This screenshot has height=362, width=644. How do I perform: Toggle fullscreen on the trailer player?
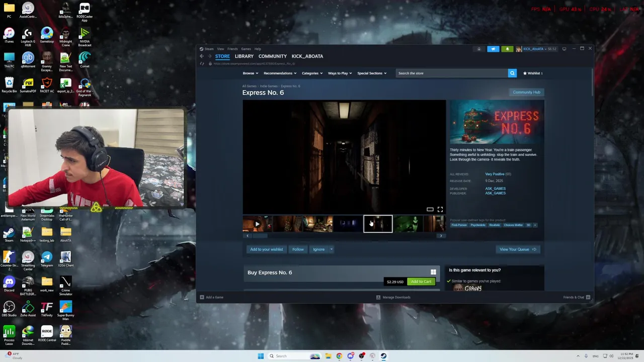[x=440, y=210]
